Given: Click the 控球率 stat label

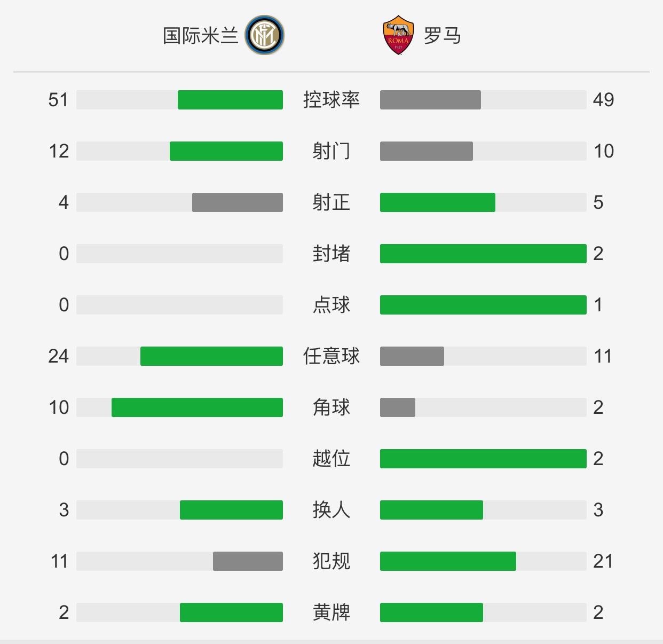Looking at the screenshot, I should coord(331,100).
